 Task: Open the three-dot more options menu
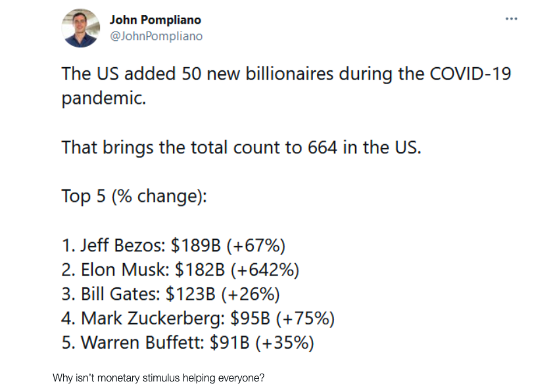(511, 18)
